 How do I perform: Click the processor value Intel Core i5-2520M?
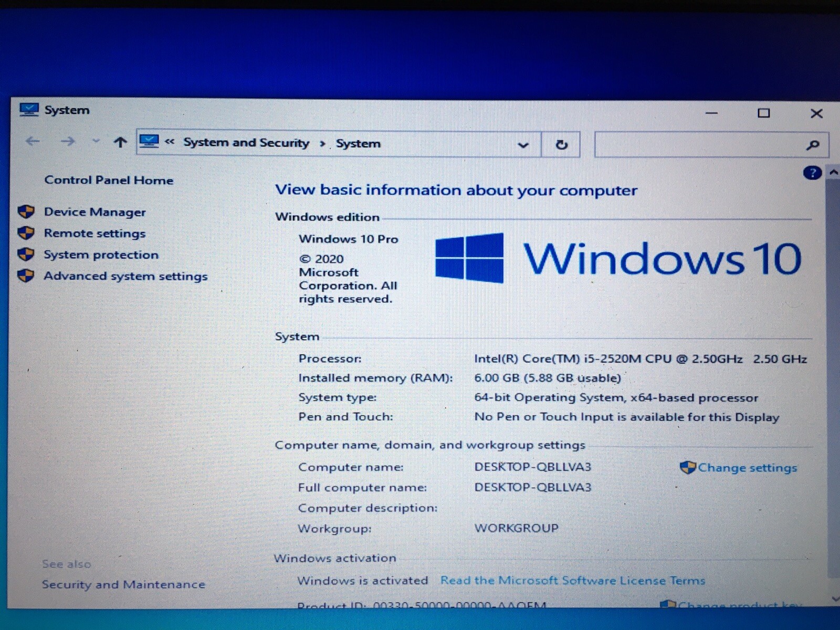click(x=640, y=359)
